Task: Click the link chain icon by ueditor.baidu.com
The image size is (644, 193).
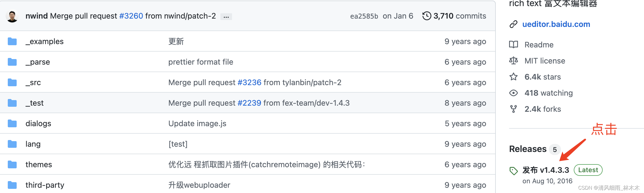Action: point(514,24)
